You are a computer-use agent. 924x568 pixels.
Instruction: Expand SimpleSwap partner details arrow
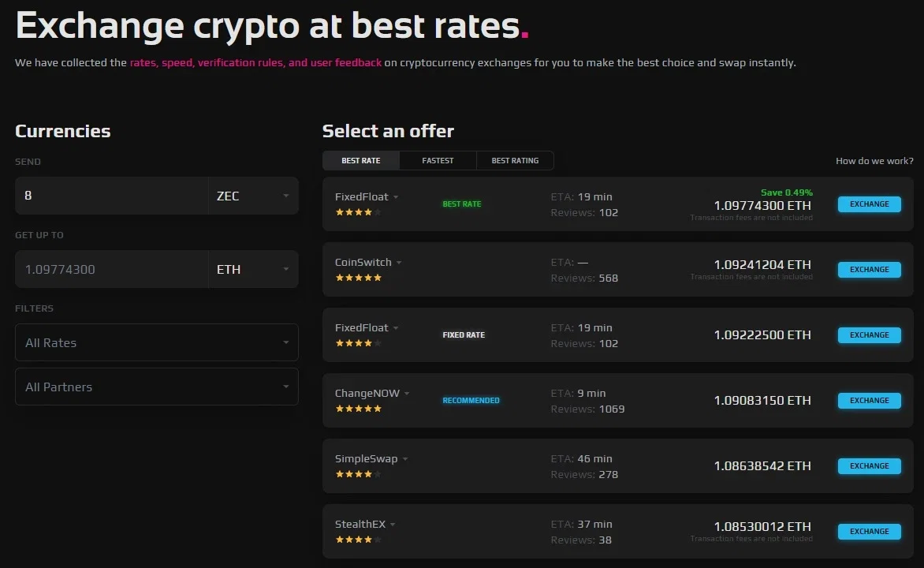pyautogui.click(x=405, y=459)
